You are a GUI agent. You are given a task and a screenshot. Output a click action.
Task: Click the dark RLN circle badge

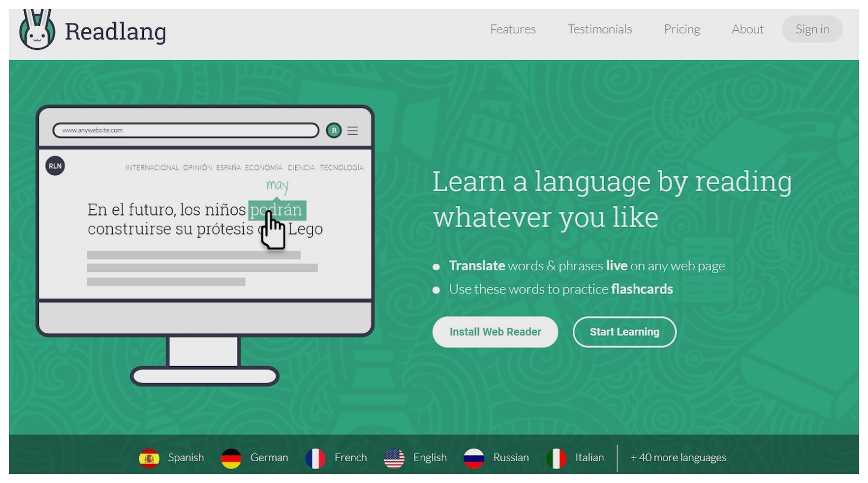tap(55, 166)
